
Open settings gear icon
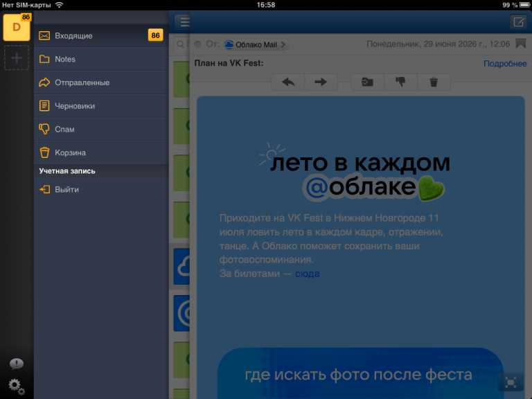point(17,387)
